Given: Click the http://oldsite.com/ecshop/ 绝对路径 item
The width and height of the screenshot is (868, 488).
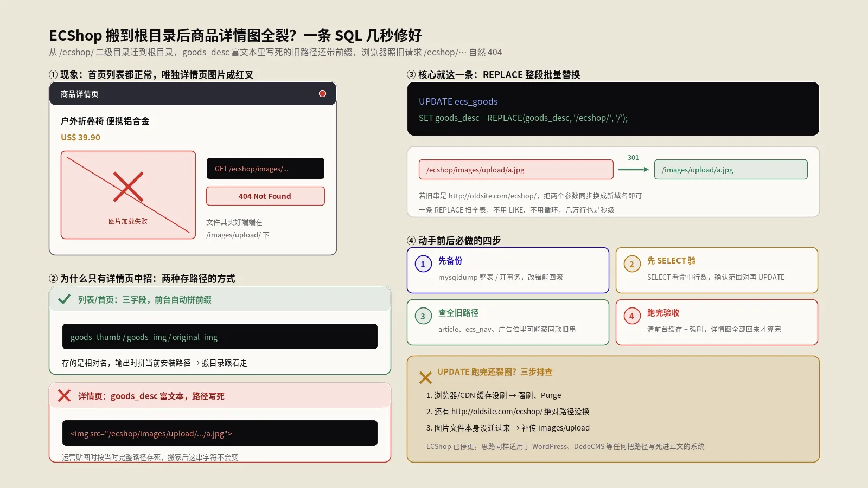Looking at the screenshot, I should 508,412.
